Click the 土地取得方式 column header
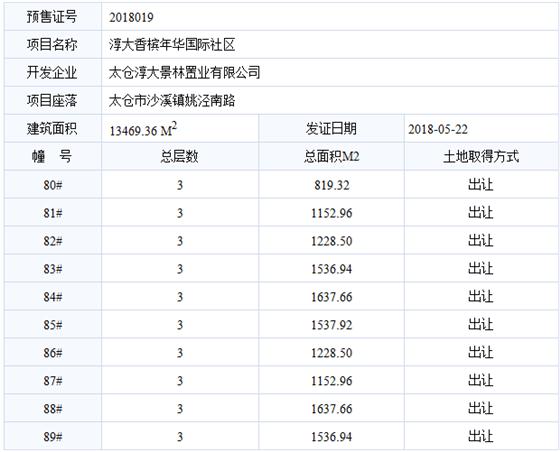560x452 pixels. point(481,156)
